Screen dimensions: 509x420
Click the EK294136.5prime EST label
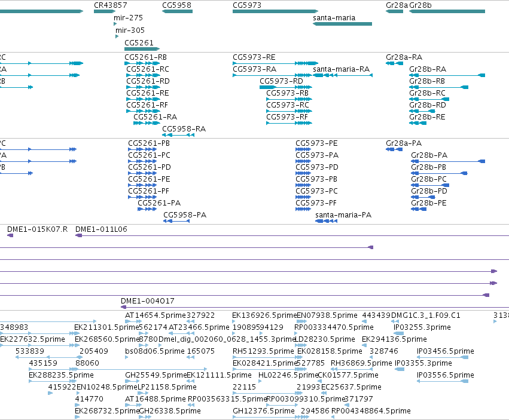(394, 339)
